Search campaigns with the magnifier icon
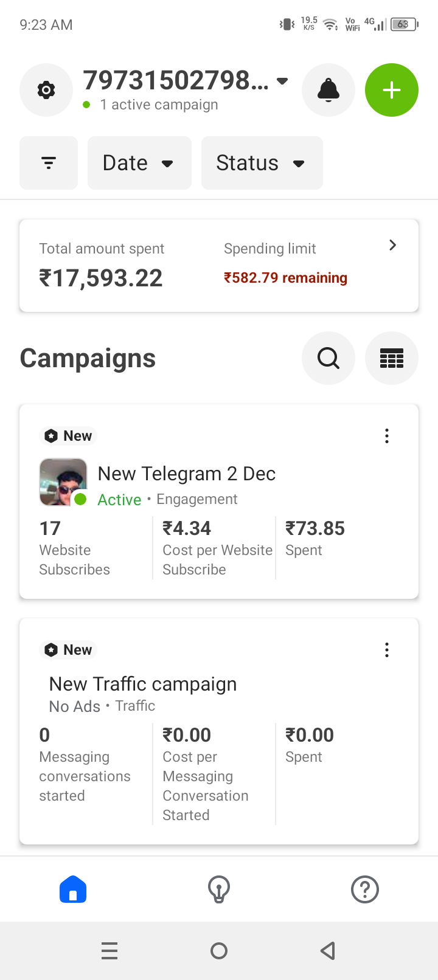Image resolution: width=438 pixels, height=980 pixels. click(x=328, y=358)
